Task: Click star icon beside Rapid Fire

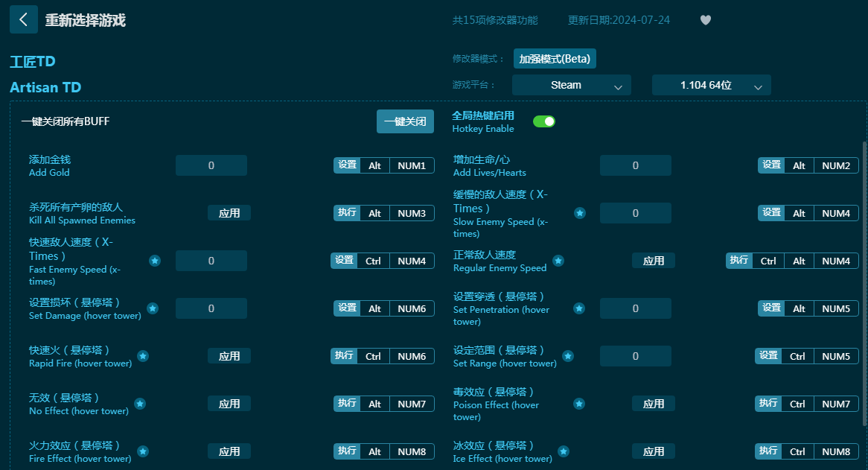Action: pyautogui.click(x=143, y=356)
